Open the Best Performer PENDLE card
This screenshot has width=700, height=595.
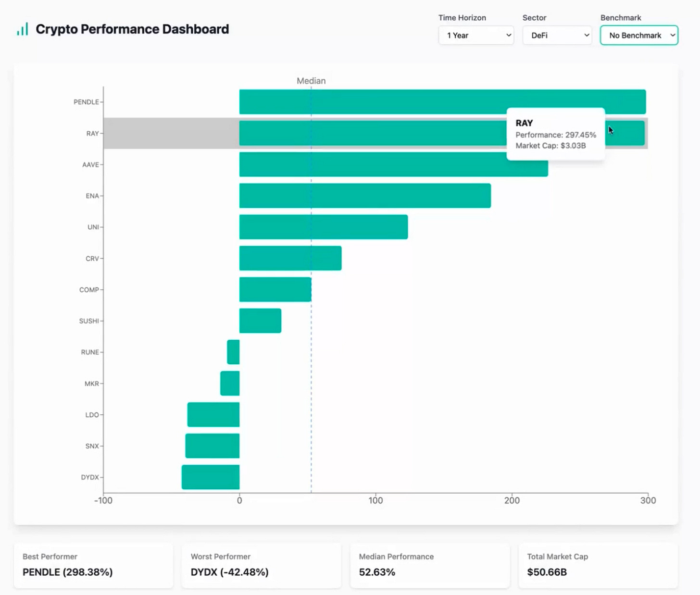93,565
